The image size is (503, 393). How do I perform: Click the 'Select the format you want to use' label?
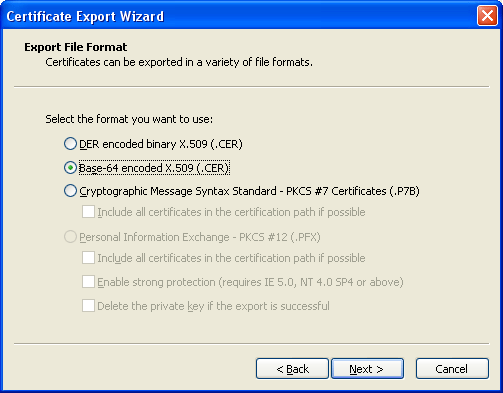coord(129,119)
